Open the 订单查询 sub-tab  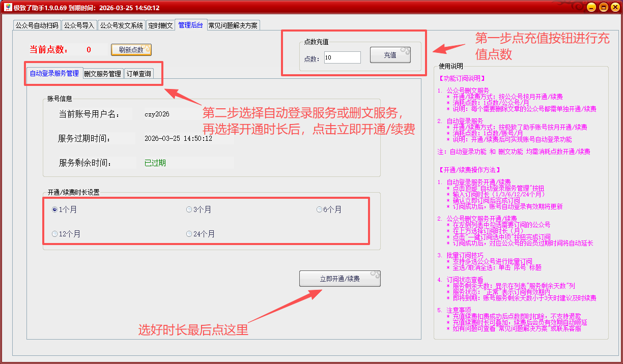pyautogui.click(x=138, y=74)
